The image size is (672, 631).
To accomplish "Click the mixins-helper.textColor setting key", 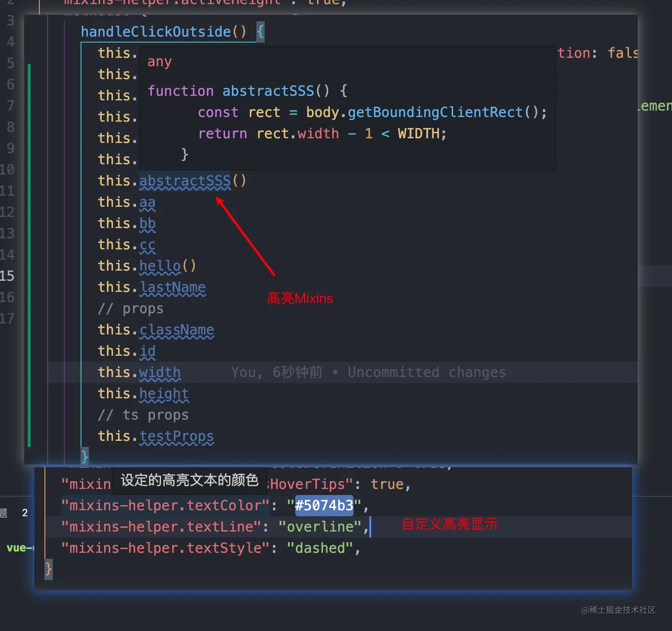I will pos(165,505).
